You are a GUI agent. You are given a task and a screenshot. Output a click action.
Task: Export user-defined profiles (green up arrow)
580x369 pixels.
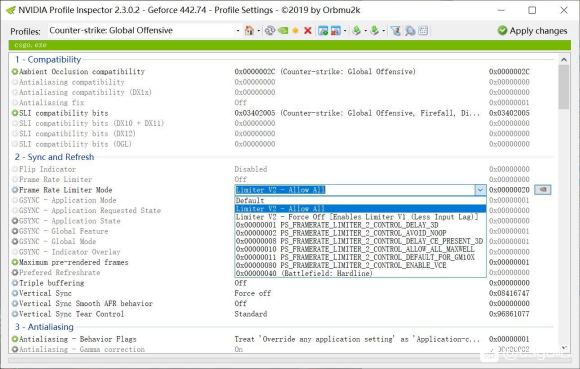click(357, 30)
